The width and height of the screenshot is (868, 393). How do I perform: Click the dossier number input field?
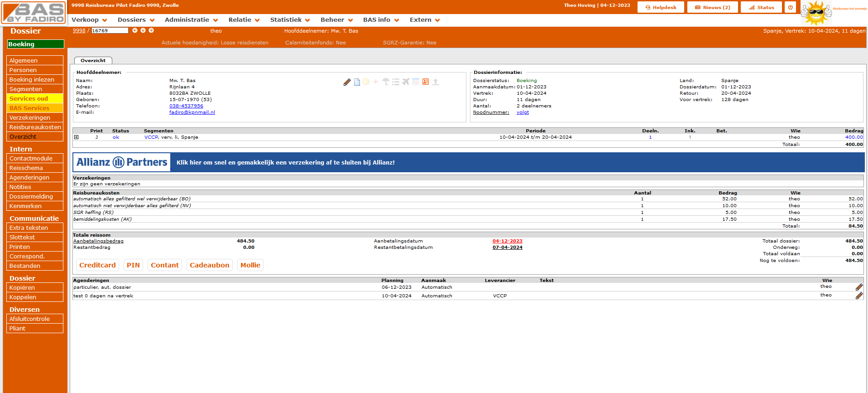point(110,30)
